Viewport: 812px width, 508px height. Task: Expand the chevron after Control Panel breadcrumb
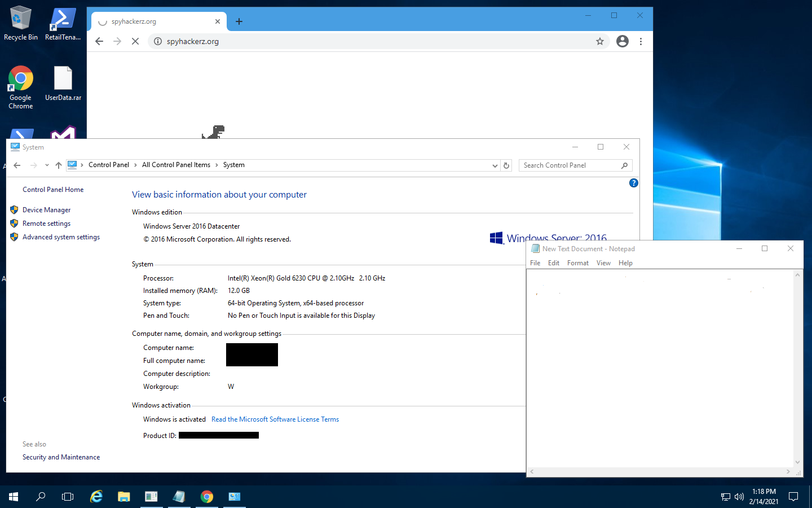click(x=135, y=165)
